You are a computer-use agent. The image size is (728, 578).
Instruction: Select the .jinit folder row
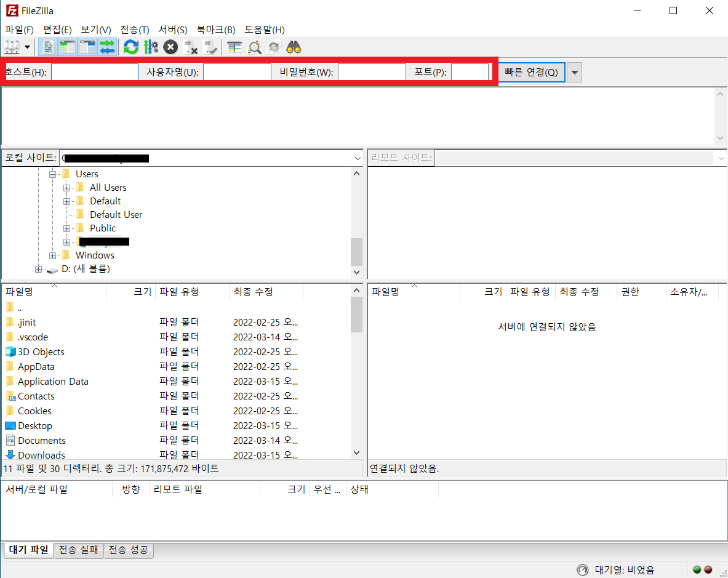click(x=177, y=322)
